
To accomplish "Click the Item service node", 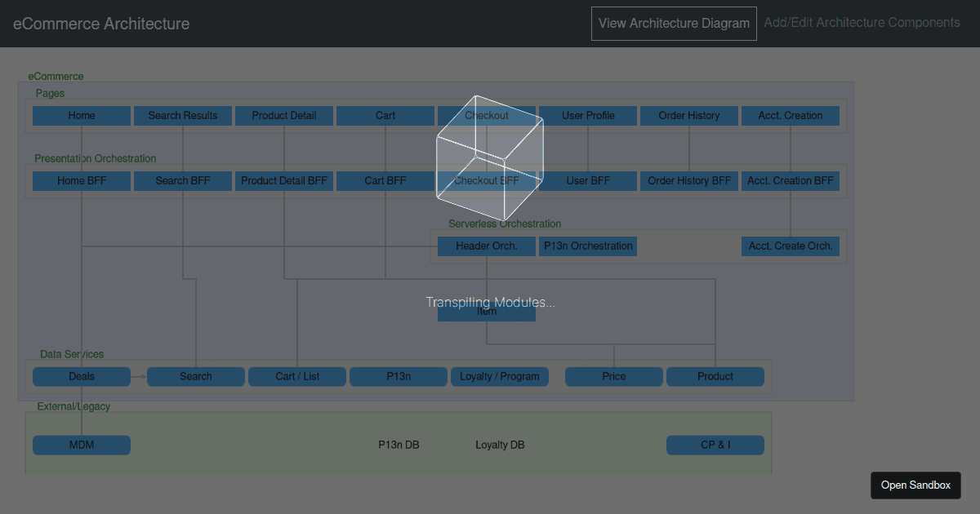I will click(x=486, y=311).
